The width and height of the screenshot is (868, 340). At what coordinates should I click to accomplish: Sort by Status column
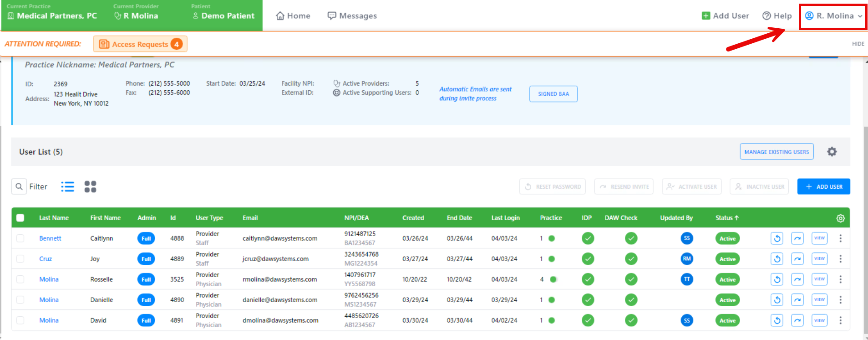click(727, 218)
